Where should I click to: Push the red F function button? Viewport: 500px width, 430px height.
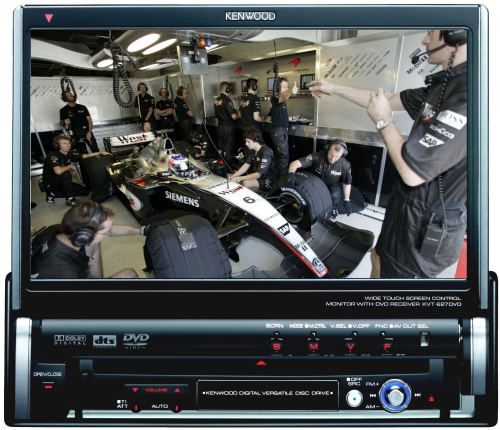[x=387, y=347]
